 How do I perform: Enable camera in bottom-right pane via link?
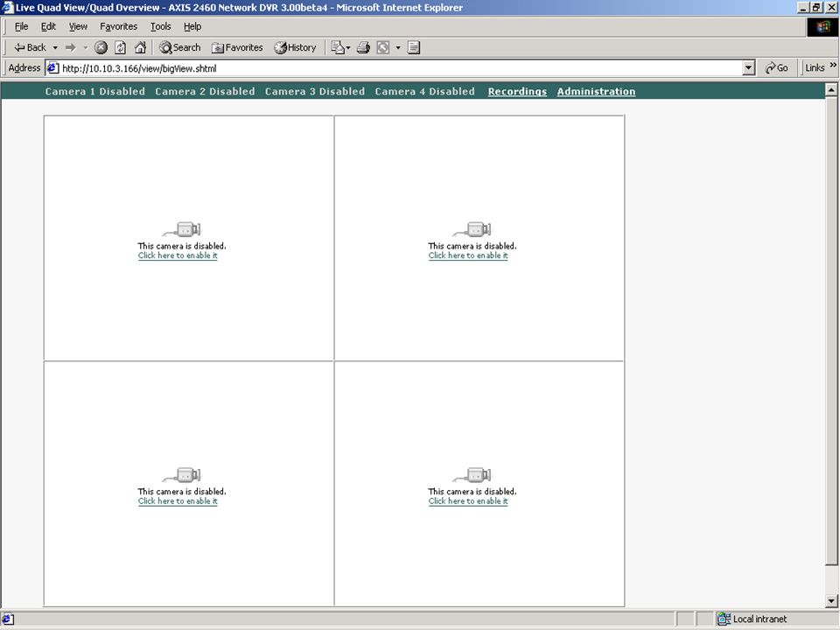point(468,500)
